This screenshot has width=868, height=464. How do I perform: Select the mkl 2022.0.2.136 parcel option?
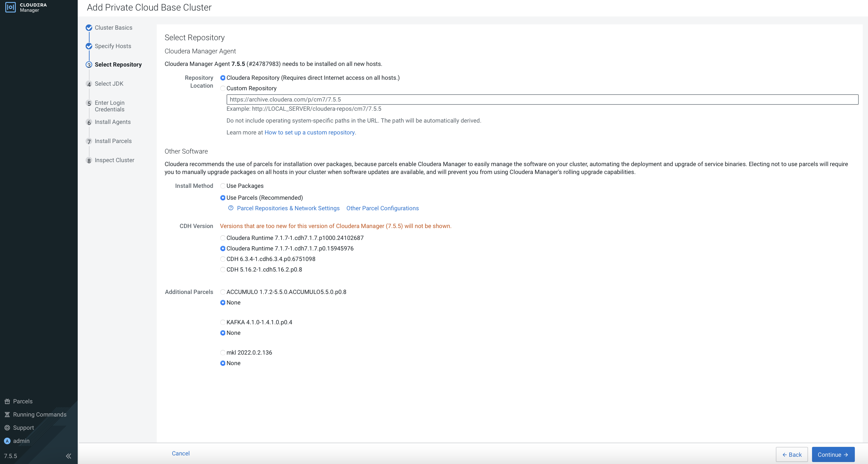[223, 353]
